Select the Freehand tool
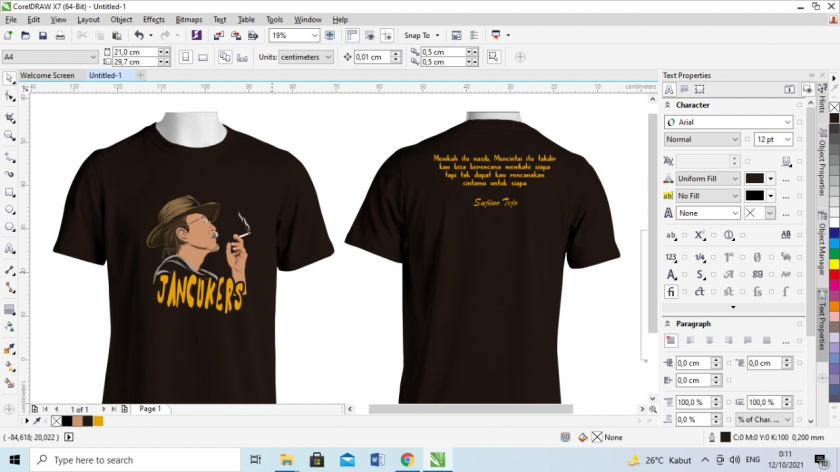Screen dimensions: 840x472 click(9, 157)
